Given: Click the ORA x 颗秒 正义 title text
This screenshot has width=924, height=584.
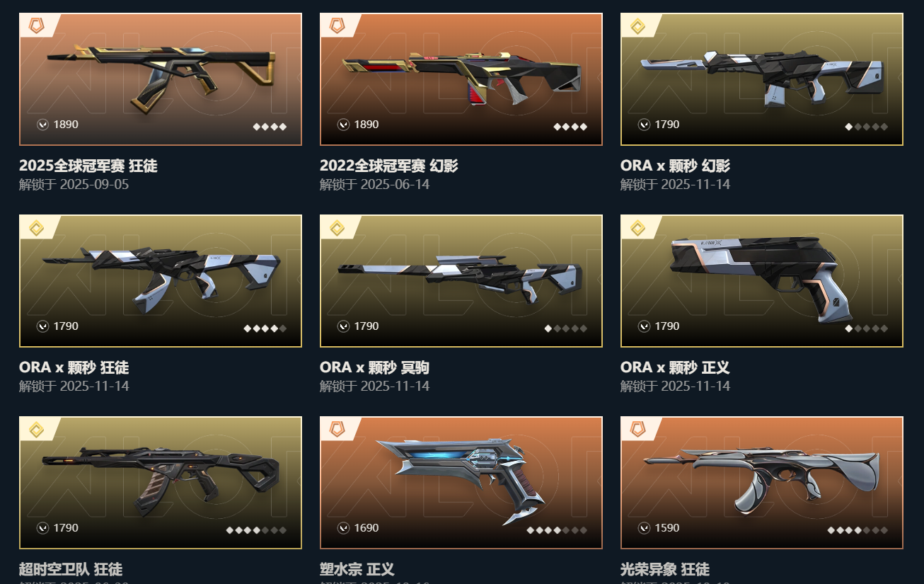Looking at the screenshot, I should point(675,367).
